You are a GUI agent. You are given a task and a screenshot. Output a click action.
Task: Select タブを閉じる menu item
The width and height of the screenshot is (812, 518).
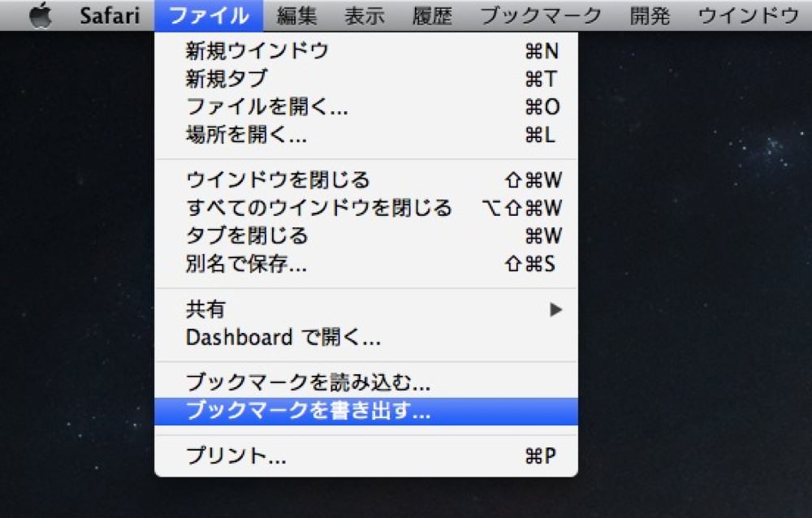point(366,235)
